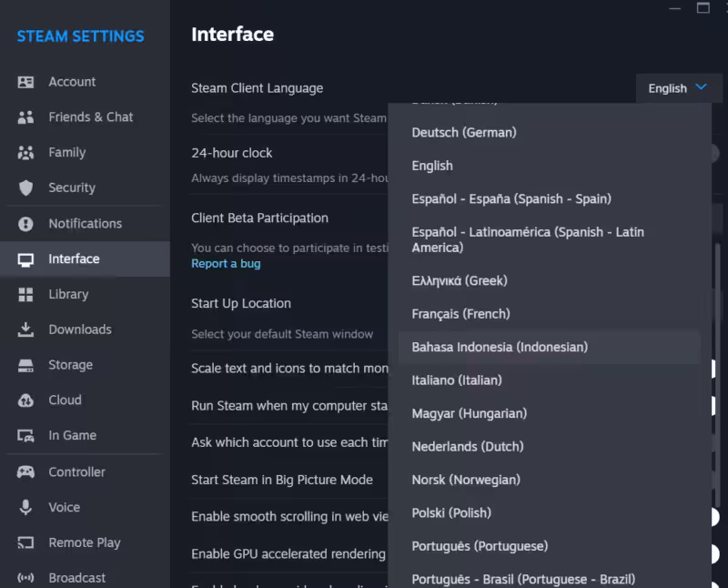This screenshot has height=588, width=728.
Task: Click the Interface monitor icon
Action: click(25, 259)
